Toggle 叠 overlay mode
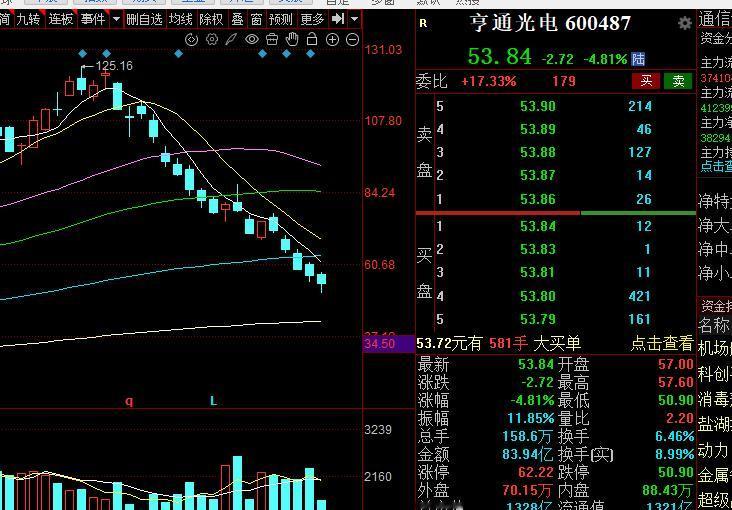The image size is (732, 510). coord(238,19)
